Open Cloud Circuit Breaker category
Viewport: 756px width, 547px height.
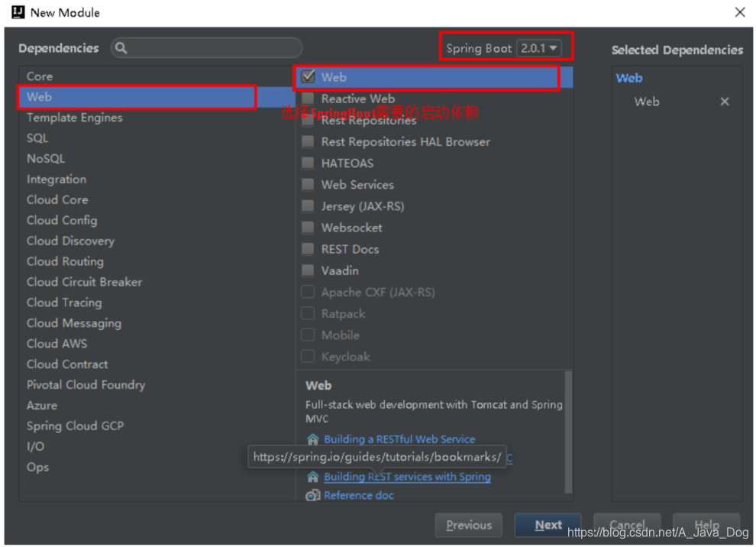157,282
